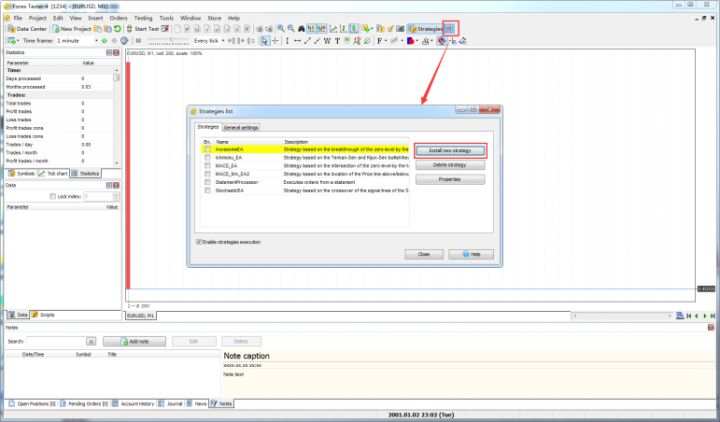Switch to the Scripts tab in left panel
This screenshot has width=720, height=422.
point(44,315)
